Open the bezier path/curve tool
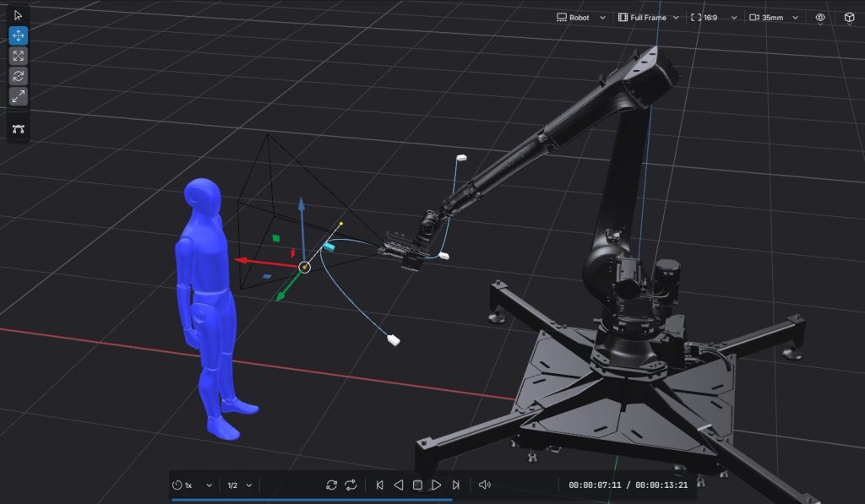This screenshot has width=865, height=504. (17, 127)
